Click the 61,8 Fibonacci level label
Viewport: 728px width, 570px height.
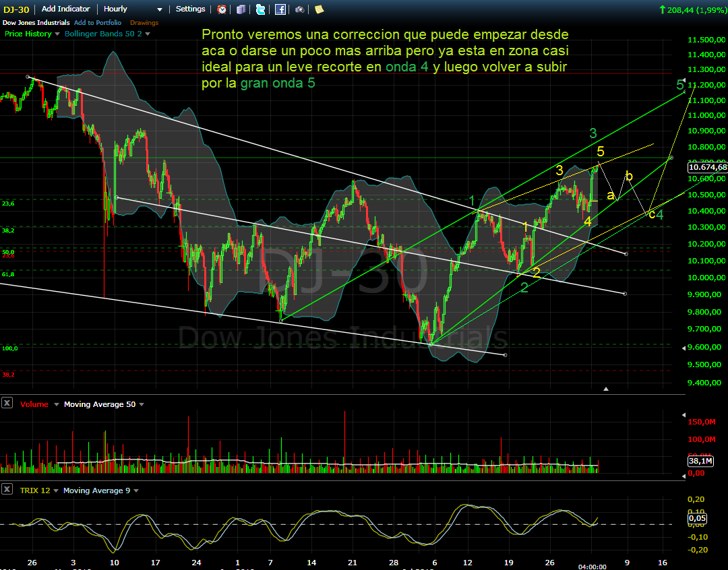(8, 274)
